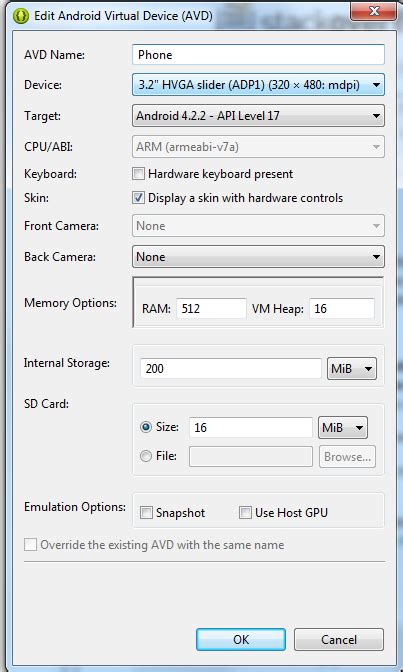The width and height of the screenshot is (403, 672).
Task: Click the RAM value input field
Action: coord(211,309)
